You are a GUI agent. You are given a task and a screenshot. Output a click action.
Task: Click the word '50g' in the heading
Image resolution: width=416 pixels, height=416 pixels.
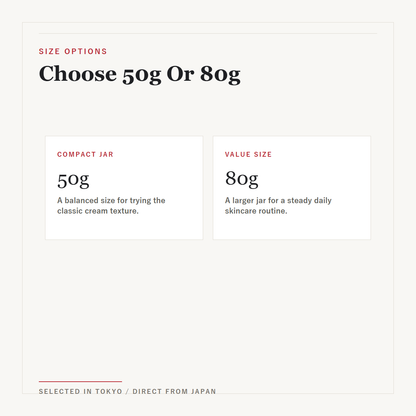pos(142,76)
